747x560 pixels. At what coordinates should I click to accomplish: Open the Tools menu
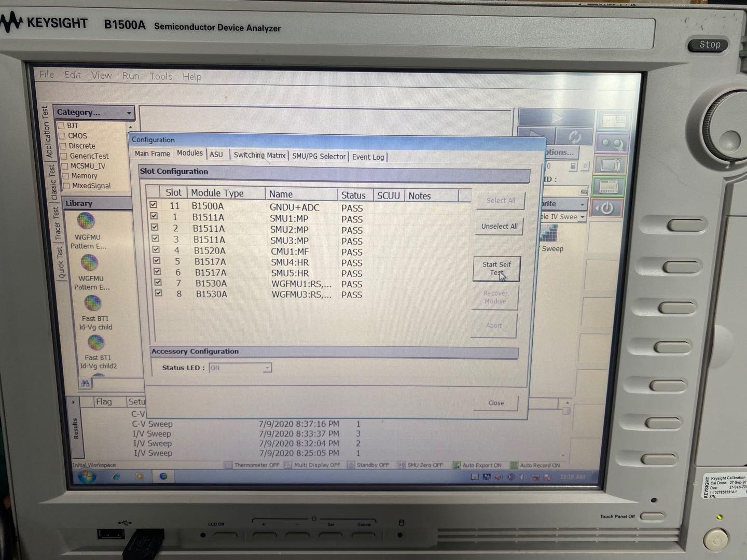point(161,76)
